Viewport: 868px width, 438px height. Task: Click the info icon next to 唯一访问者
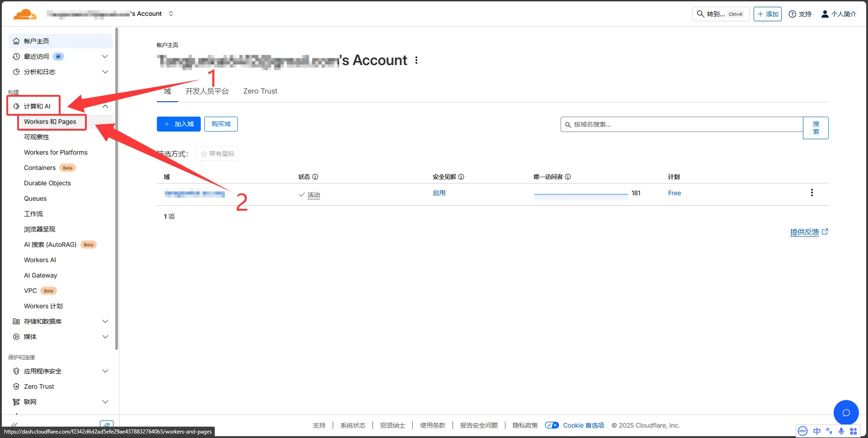pos(568,177)
